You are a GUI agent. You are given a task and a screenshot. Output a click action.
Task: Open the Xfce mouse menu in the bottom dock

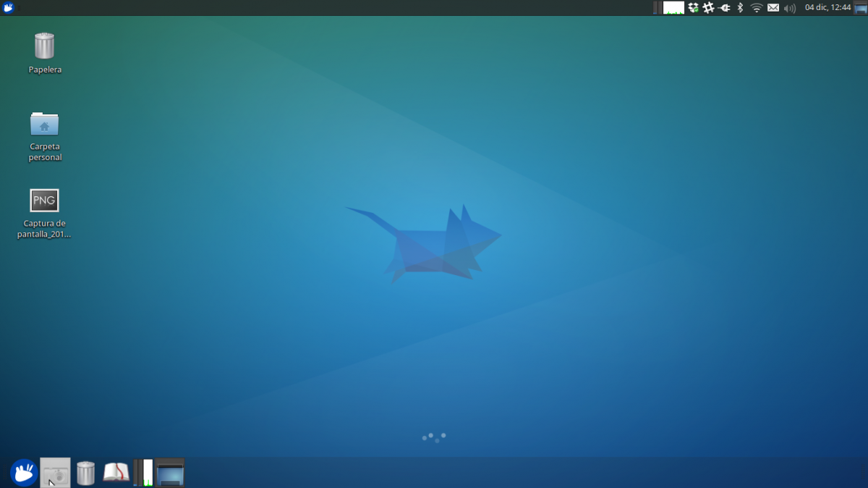click(24, 473)
